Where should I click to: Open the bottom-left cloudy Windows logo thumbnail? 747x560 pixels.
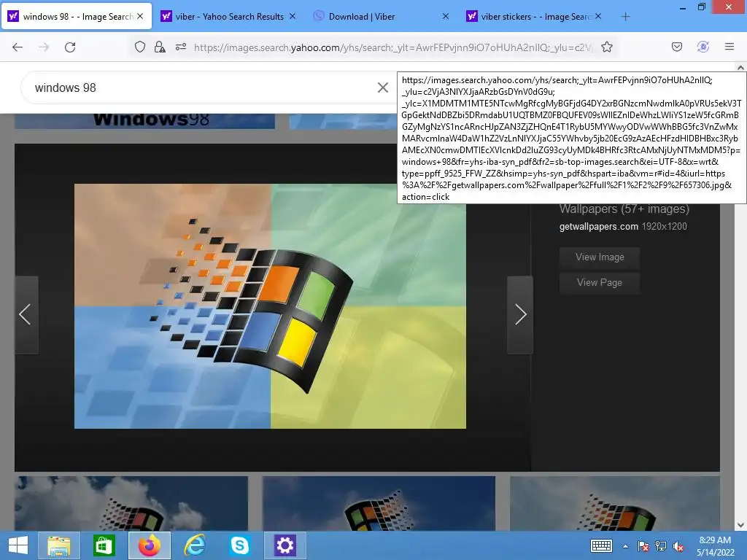tap(131, 503)
